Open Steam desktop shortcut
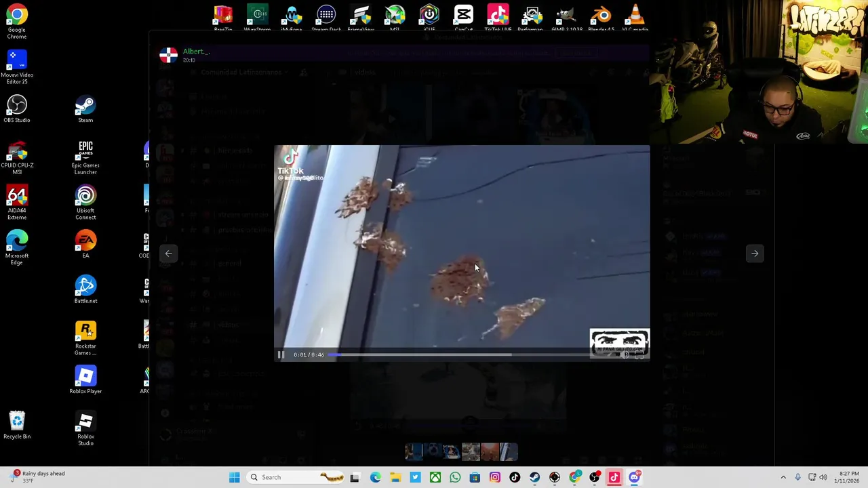The height and width of the screenshot is (488, 868). click(85, 108)
